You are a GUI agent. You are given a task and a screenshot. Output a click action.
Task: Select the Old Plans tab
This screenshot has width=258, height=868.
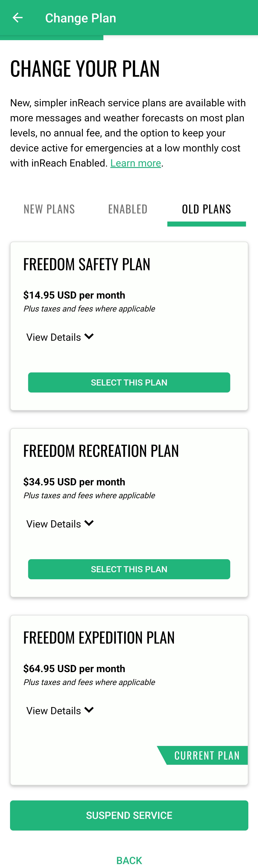206,209
